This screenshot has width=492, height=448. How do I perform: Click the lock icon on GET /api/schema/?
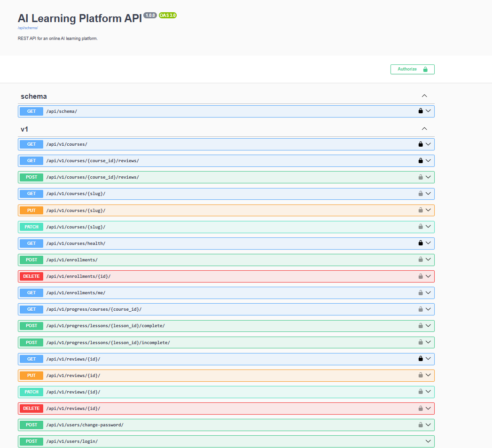pyautogui.click(x=421, y=111)
